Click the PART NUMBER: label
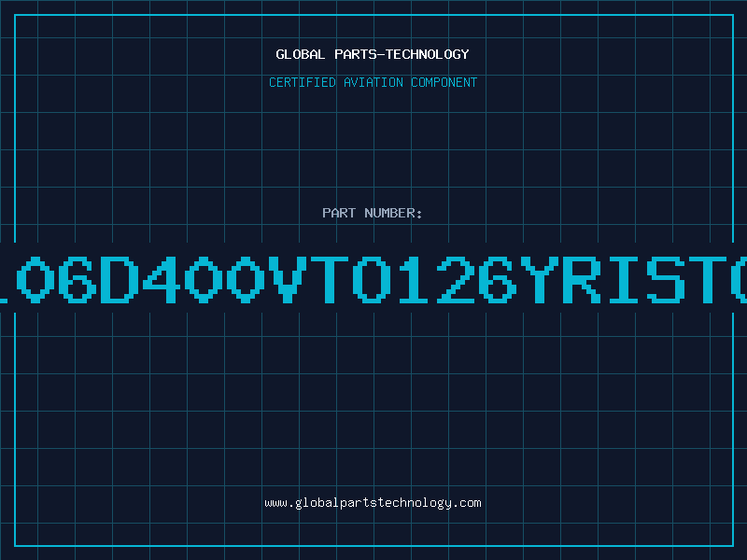Image resolution: width=747 pixels, height=560 pixels. coord(373,213)
